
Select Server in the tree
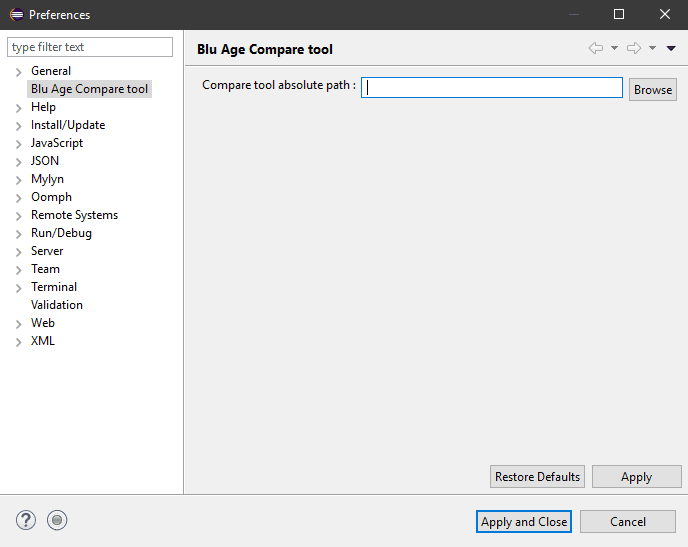click(x=47, y=251)
